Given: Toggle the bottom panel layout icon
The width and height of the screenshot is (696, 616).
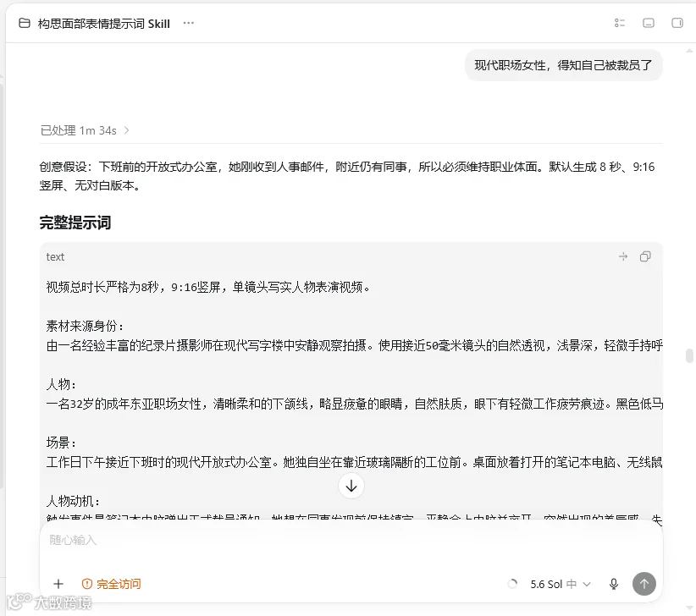Looking at the screenshot, I should click(649, 23).
